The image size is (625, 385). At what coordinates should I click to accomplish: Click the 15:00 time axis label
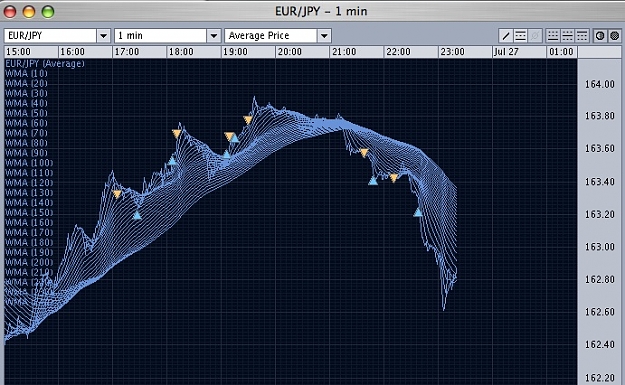coord(18,52)
